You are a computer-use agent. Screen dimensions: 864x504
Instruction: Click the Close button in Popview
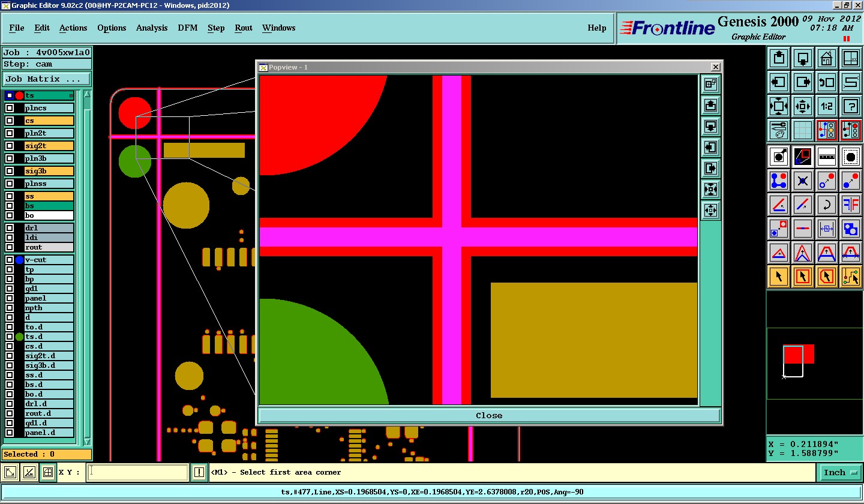click(x=489, y=415)
